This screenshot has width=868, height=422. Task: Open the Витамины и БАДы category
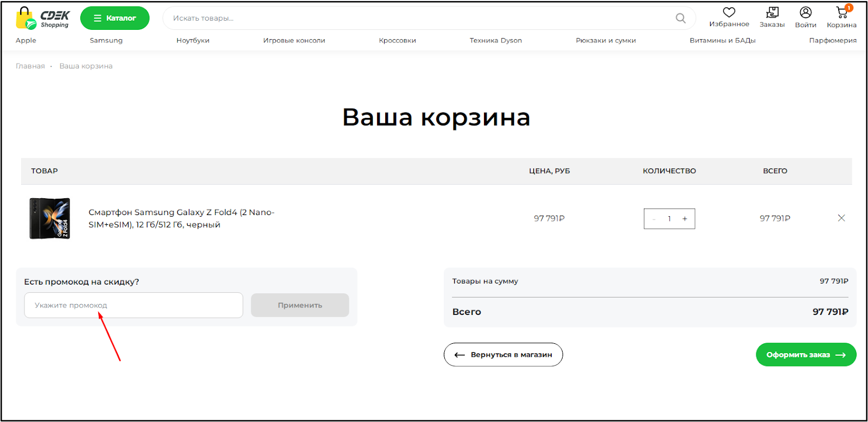click(x=723, y=40)
